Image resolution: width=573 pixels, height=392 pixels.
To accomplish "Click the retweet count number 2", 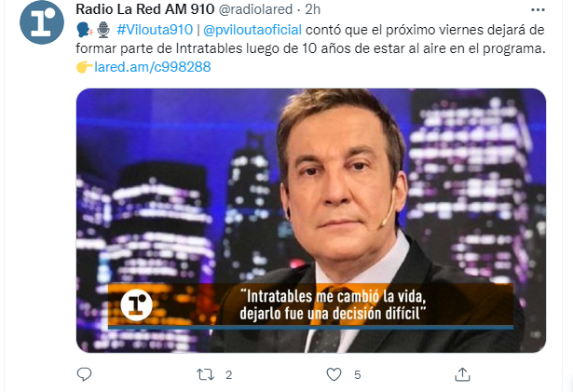I will 229,375.
